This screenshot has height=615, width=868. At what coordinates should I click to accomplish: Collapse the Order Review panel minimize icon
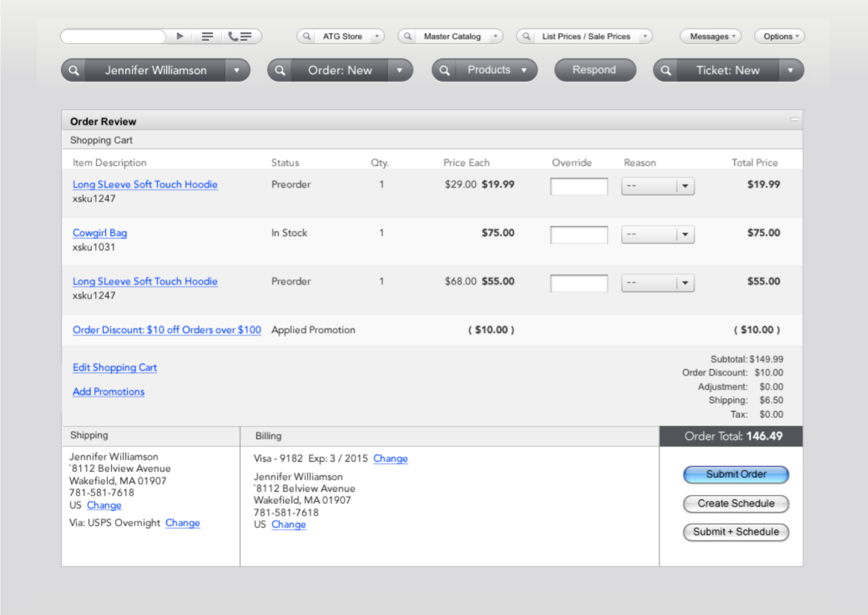(794, 119)
